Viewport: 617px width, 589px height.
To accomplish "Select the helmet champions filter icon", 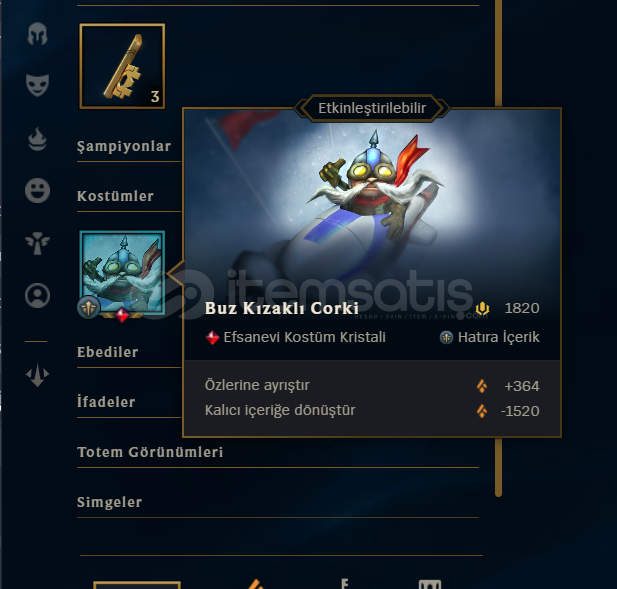I will tap(37, 33).
